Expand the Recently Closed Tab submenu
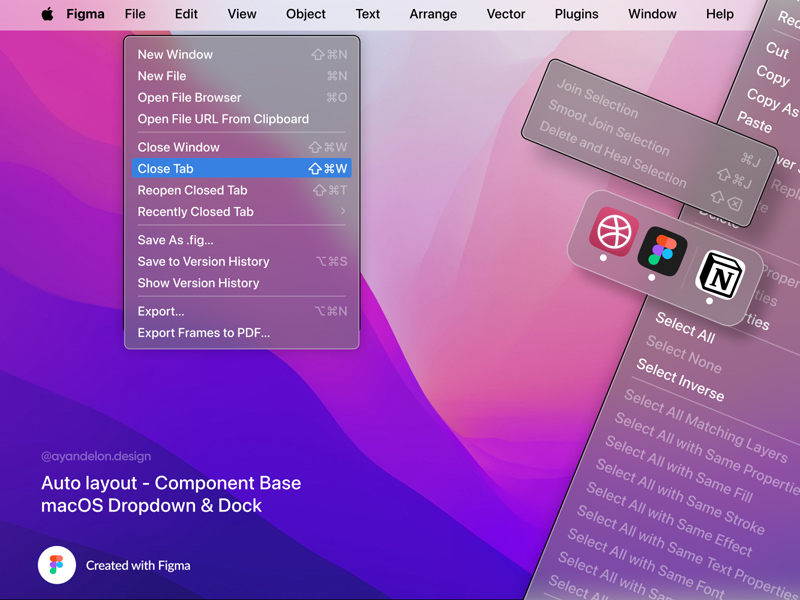This screenshot has height=600, width=800. 195,211
